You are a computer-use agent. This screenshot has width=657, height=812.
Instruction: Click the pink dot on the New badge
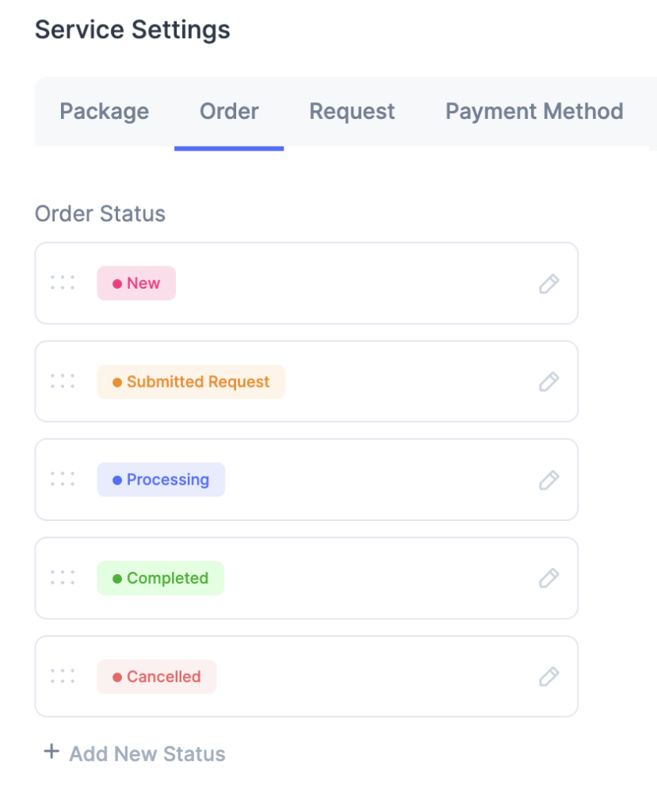117,282
